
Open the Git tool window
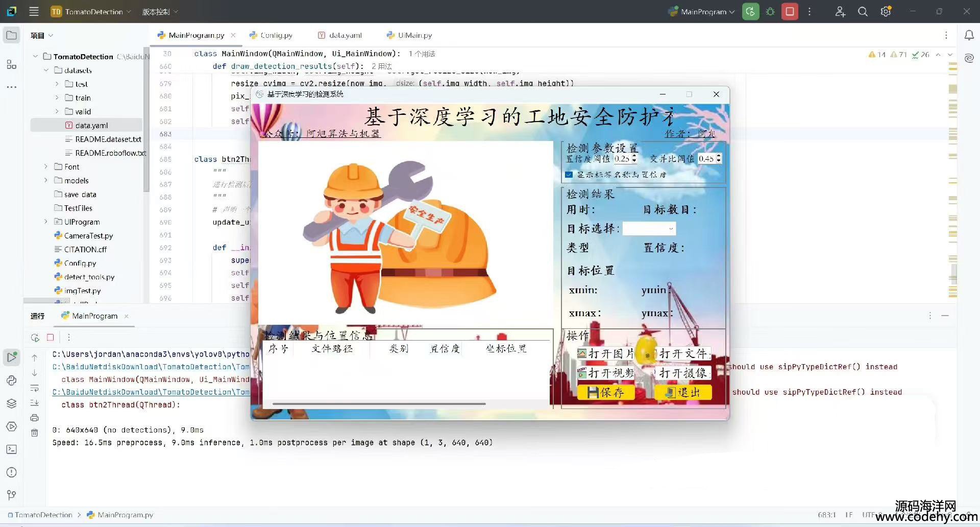point(11,495)
